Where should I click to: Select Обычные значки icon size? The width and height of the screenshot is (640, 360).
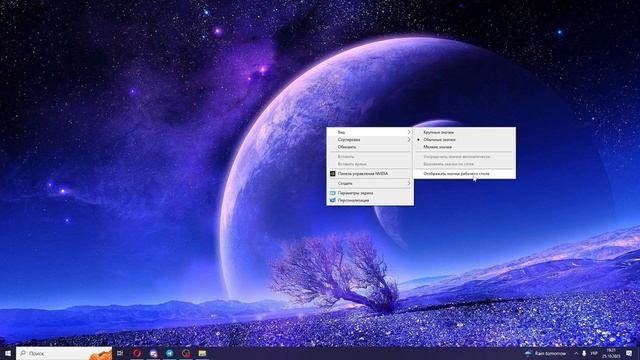(464, 140)
